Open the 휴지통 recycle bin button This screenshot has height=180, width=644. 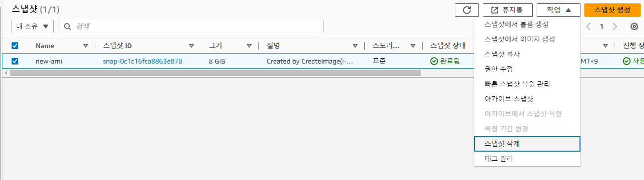[x=508, y=10]
